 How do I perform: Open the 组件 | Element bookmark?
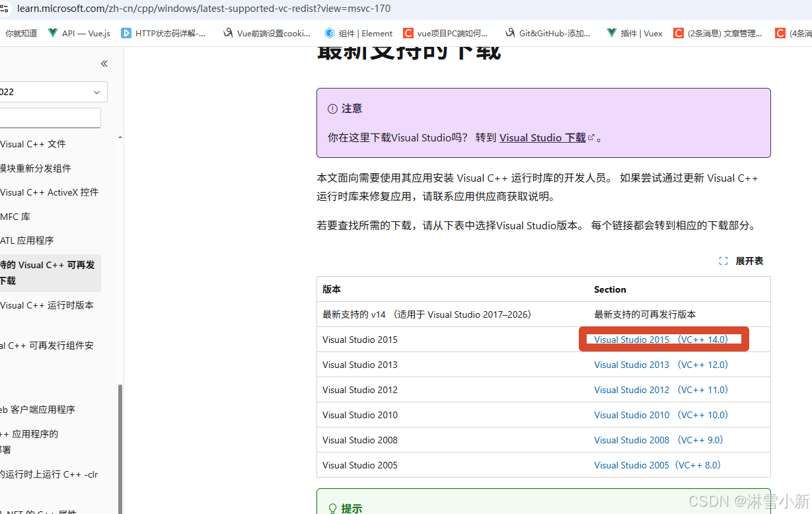358,33
